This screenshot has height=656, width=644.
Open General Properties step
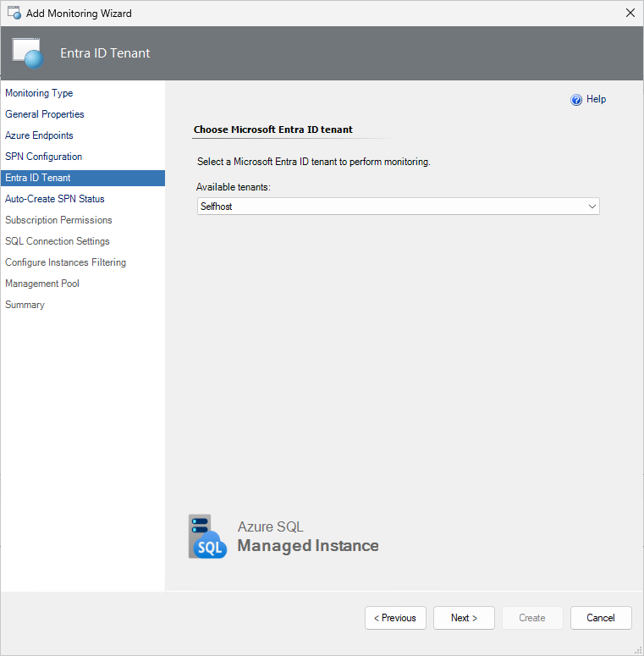point(44,114)
